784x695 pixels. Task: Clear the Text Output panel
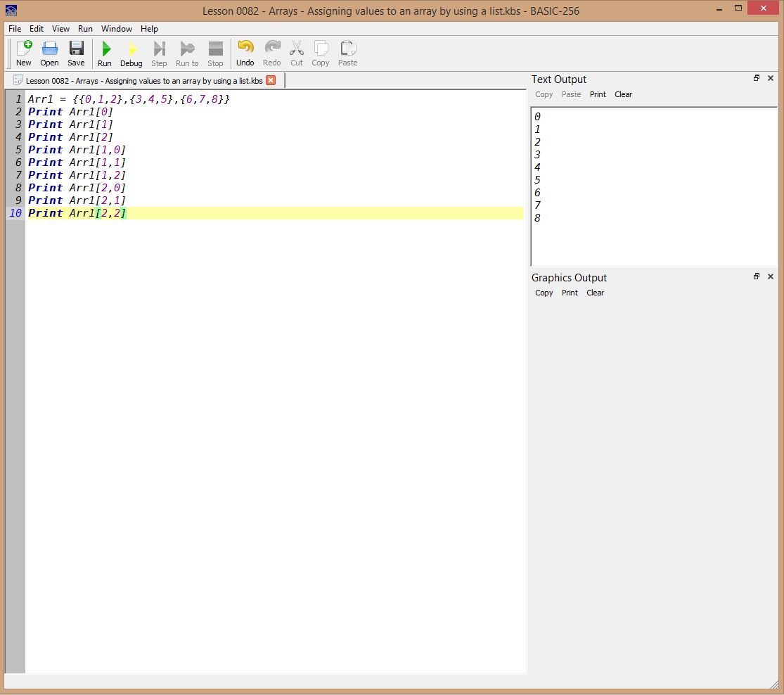coord(623,94)
